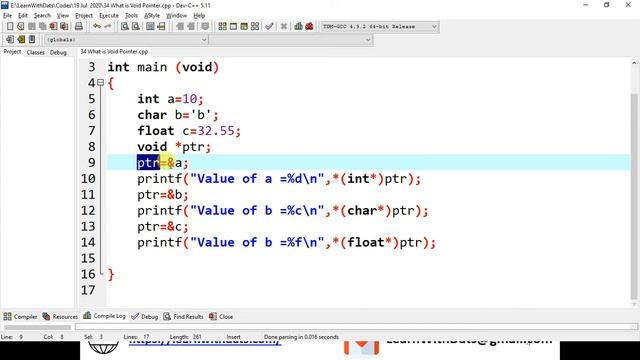Click Close on the bottom panel
Image resolution: width=640 pixels, height=360 pixels.
(221, 316)
